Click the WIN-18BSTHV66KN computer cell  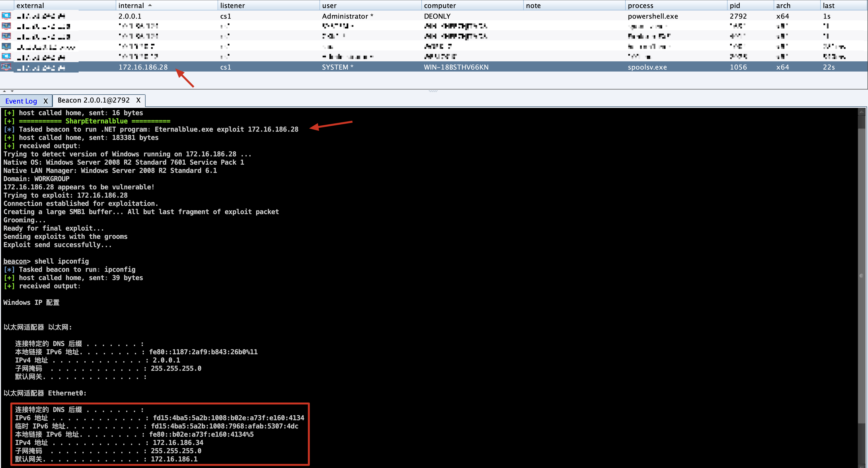pos(456,67)
